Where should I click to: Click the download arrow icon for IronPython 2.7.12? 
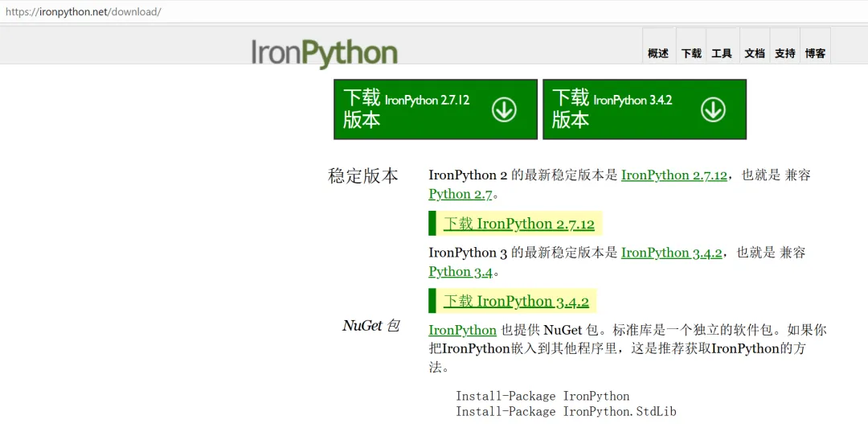click(504, 109)
